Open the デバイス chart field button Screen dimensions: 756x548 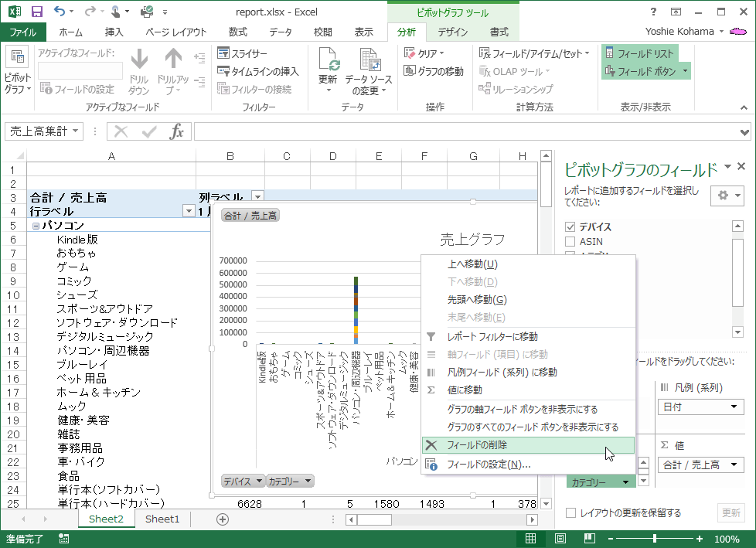[x=243, y=481]
